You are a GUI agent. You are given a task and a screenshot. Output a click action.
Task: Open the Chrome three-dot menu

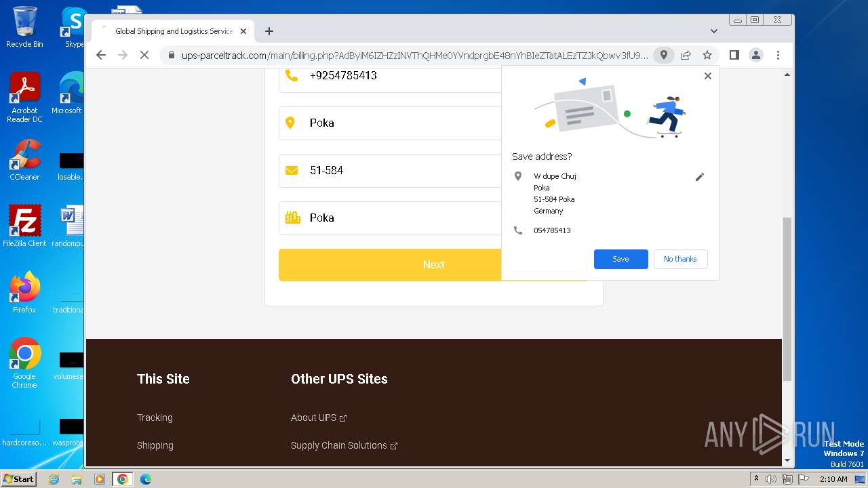[x=778, y=55]
